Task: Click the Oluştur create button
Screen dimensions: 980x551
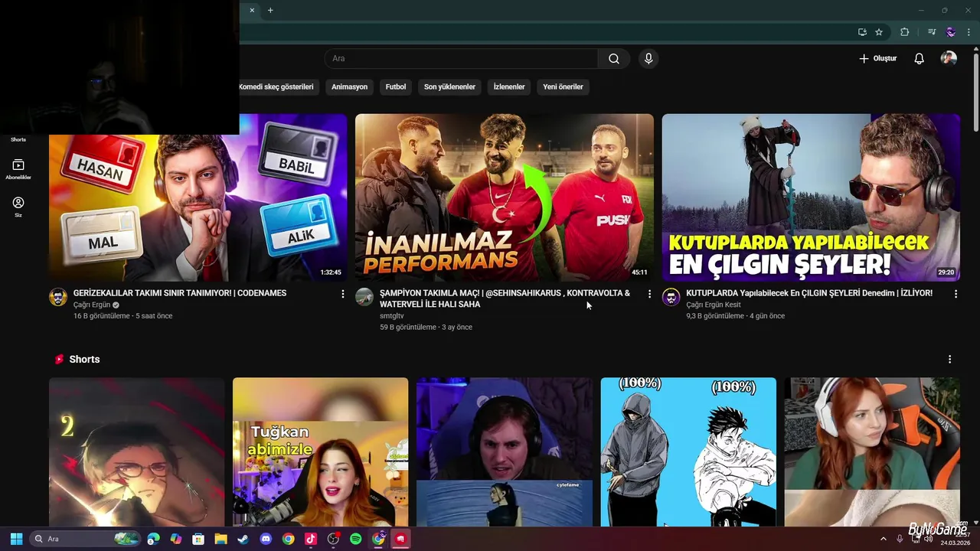Action: (877, 59)
